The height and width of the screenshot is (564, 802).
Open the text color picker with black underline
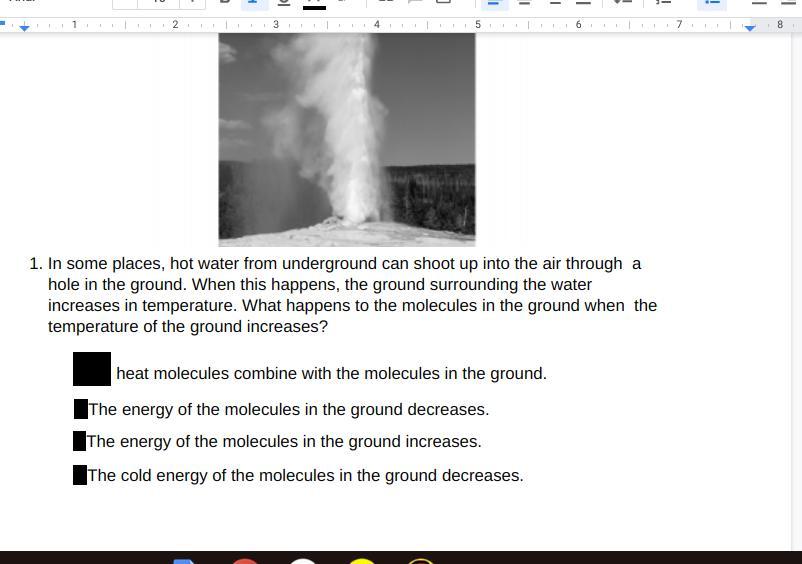(314, 4)
